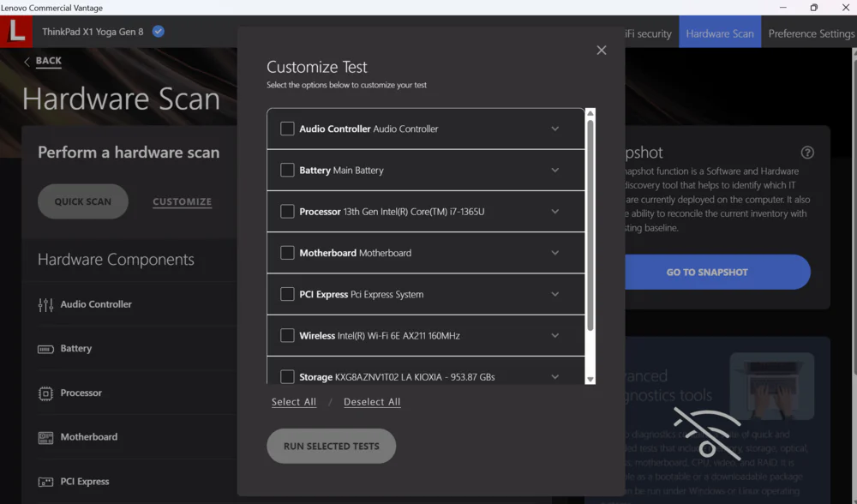The width and height of the screenshot is (857, 504).
Task: Select Motherboard in Hardware Components list
Action: 89,437
